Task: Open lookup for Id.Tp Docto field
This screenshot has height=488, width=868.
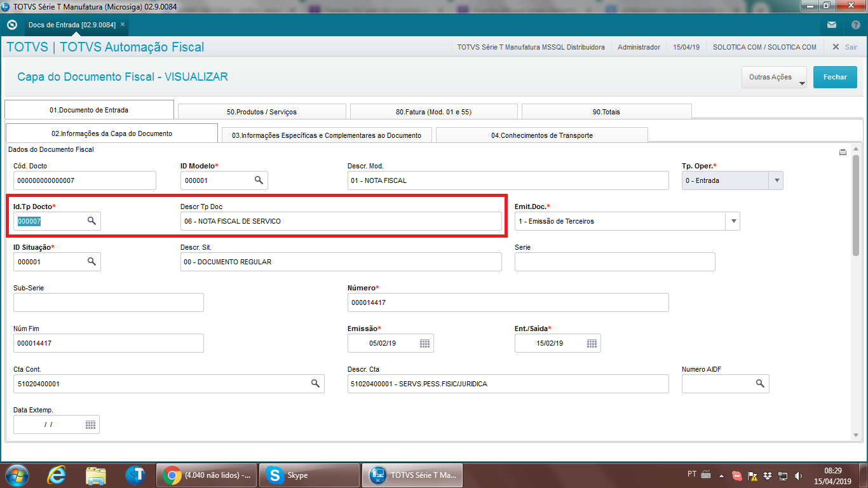Action: click(92, 220)
